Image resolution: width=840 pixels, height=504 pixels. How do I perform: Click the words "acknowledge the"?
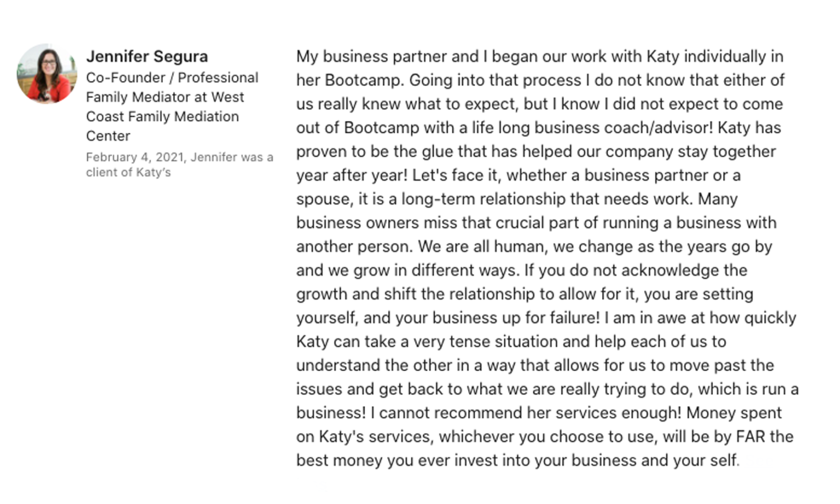(x=684, y=270)
